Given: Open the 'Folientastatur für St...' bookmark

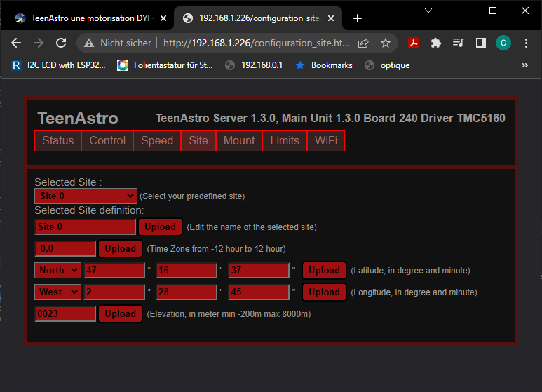Looking at the screenshot, I should (x=165, y=65).
